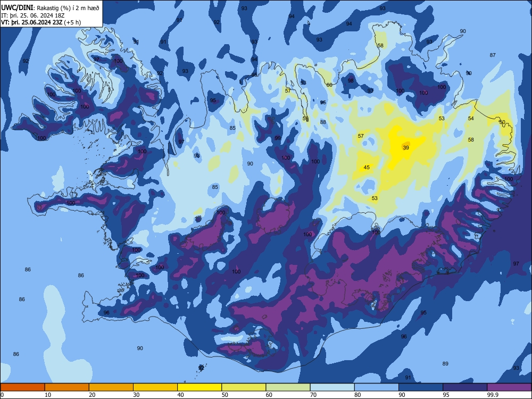The height and width of the screenshot is (399, 532).
Task: Click the '89' value over the southeast sea
Action: [x=445, y=364]
